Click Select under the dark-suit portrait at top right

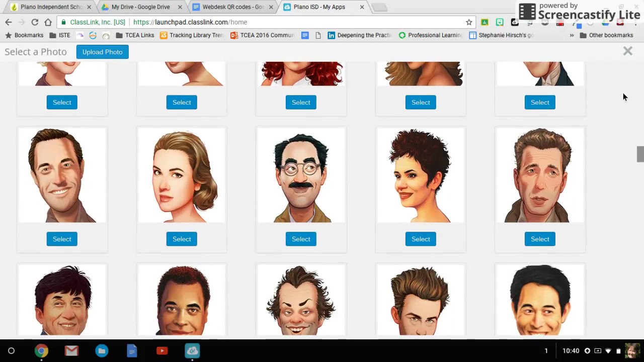(x=540, y=102)
